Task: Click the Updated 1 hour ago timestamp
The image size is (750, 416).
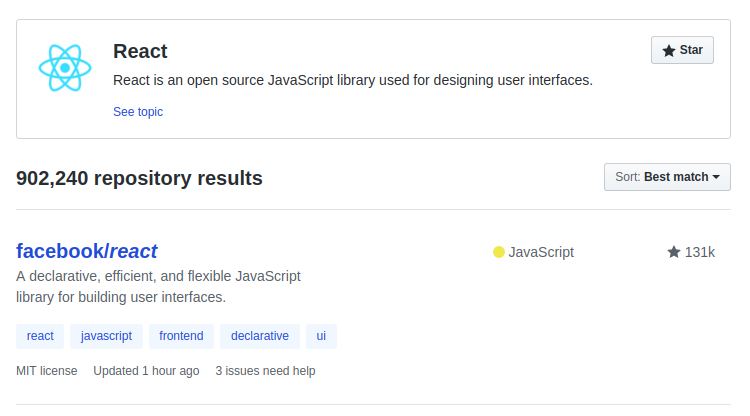Action: pos(146,371)
